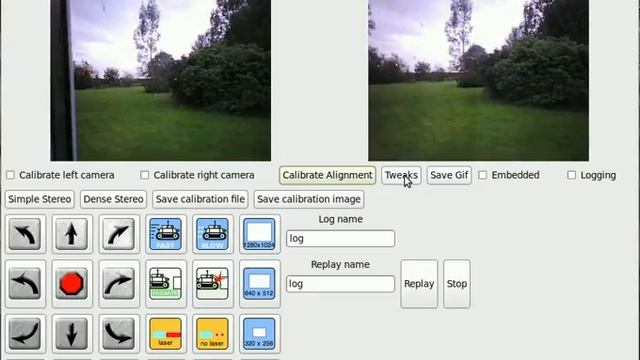640x360 pixels.
Task: Enable Calibrate left camera checkbox
Action: pos(11,175)
